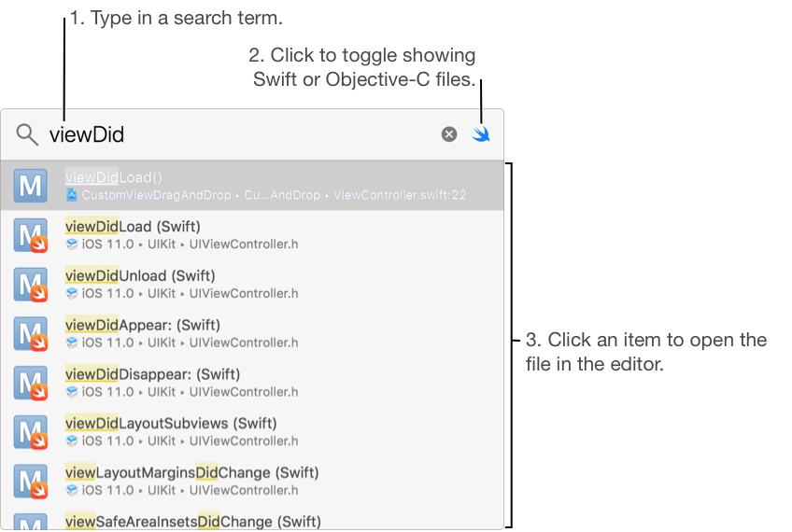Screen dimensions: 792x532
Task: Click the UIViewController.h path under viewDidUnload
Action: tap(244, 293)
